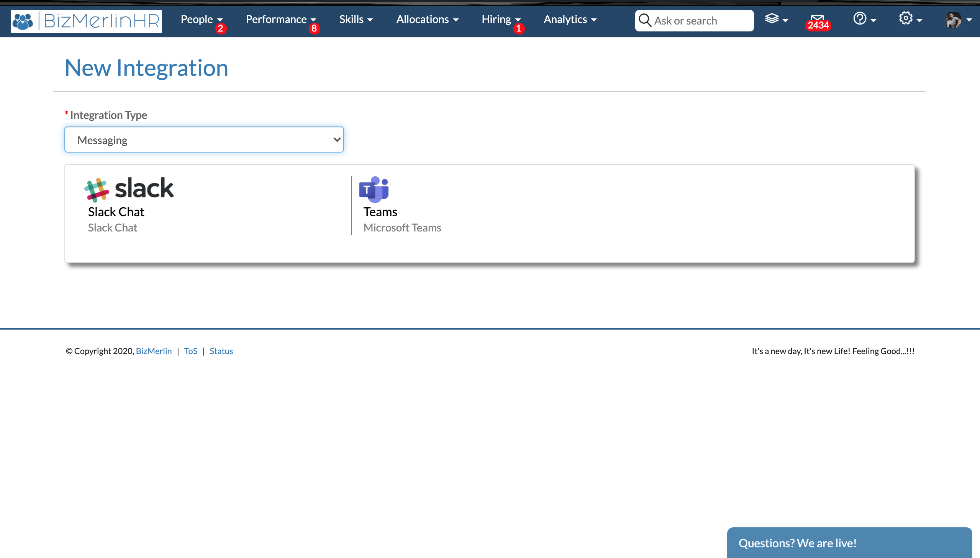This screenshot has height=558, width=980.
Task: Expand the caret next to profile avatar
Action: pyautogui.click(x=969, y=20)
